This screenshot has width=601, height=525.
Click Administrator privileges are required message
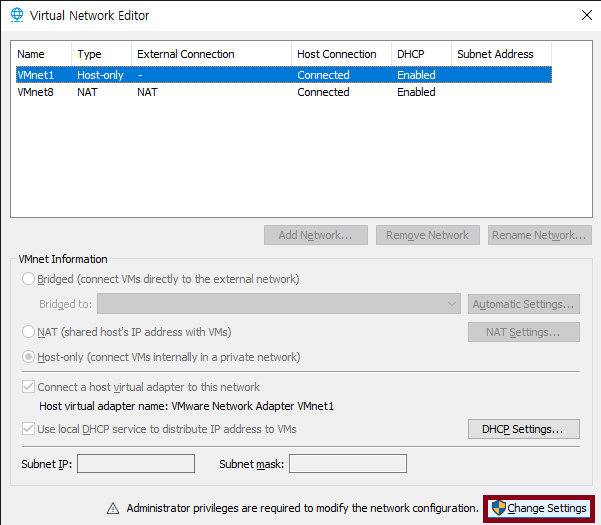pos(302,508)
